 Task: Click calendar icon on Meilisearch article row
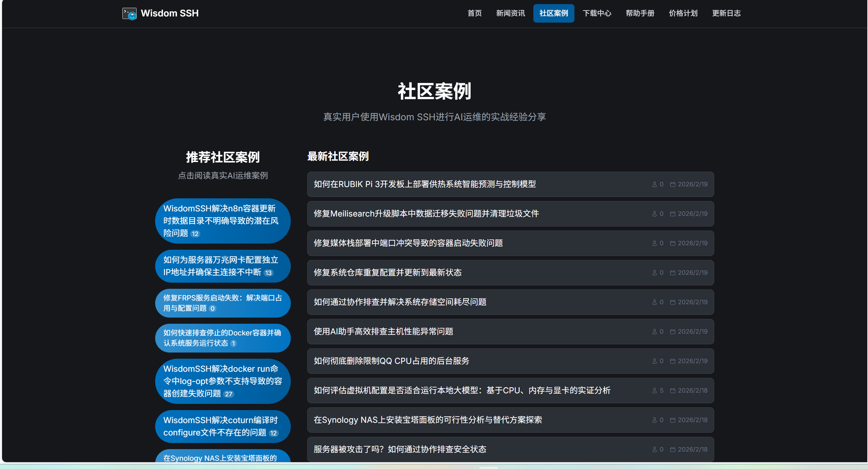[x=672, y=214]
